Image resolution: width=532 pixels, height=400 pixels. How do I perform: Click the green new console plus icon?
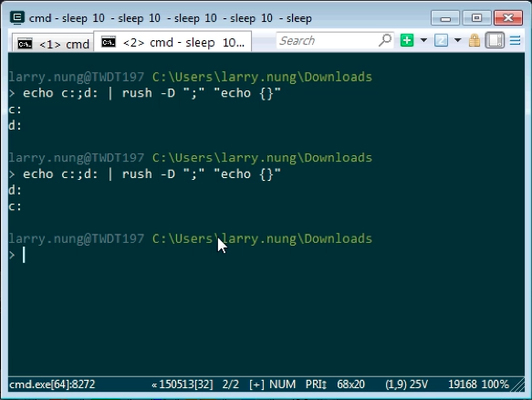pyautogui.click(x=407, y=40)
